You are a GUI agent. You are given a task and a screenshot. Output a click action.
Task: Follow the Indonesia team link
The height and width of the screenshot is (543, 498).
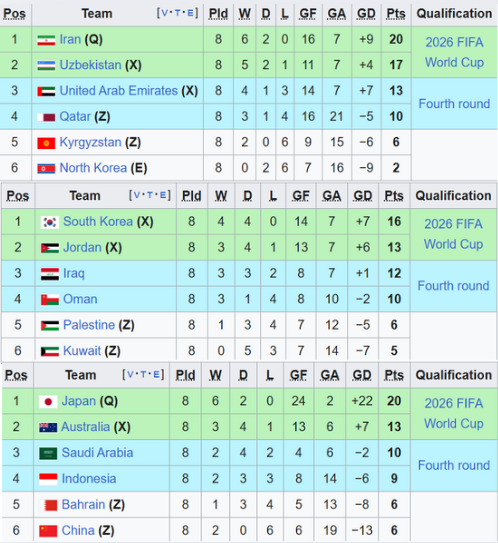pyautogui.click(x=89, y=479)
